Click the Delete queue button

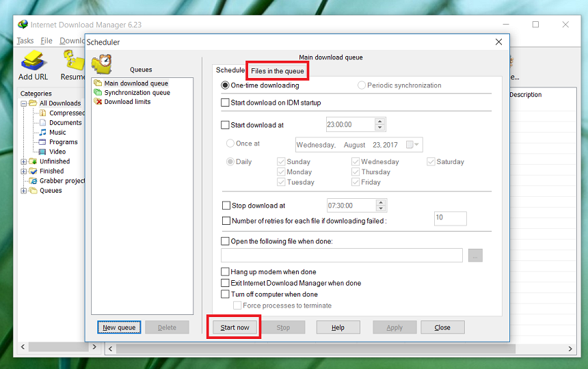coord(167,327)
